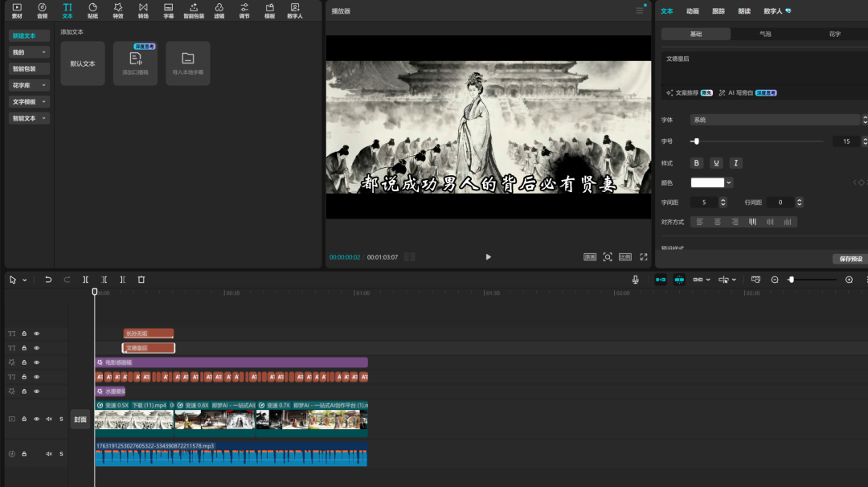Screen dimensions: 868x487
Task: Click the 保存预设 button
Action: [850, 259]
